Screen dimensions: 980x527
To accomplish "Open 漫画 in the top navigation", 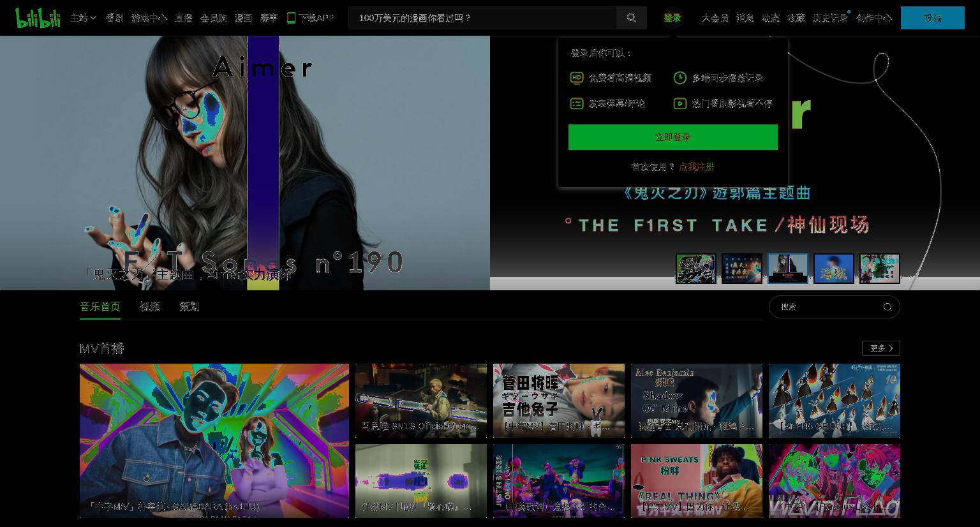I will pyautogui.click(x=243, y=18).
